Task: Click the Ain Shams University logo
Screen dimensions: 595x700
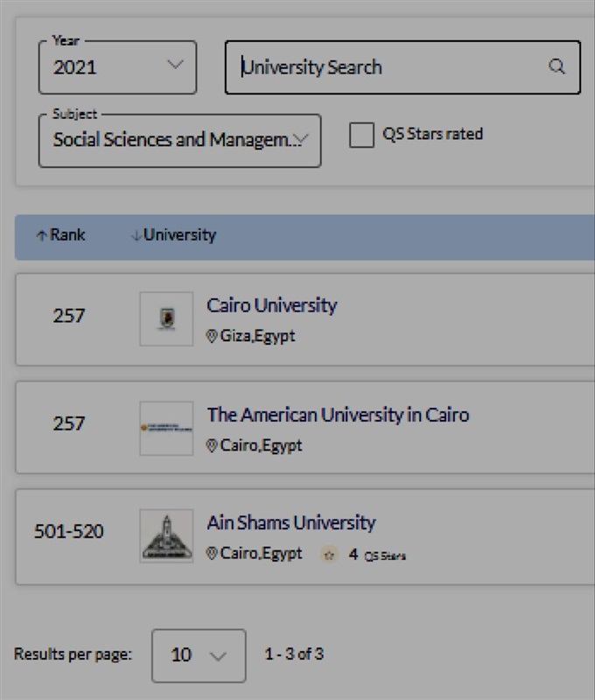Action: (166, 535)
